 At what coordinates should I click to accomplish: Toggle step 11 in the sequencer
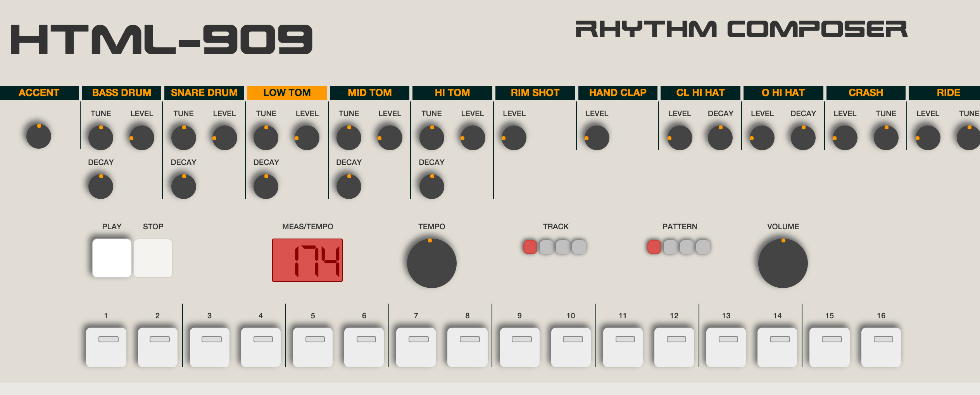click(x=623, y=347)
